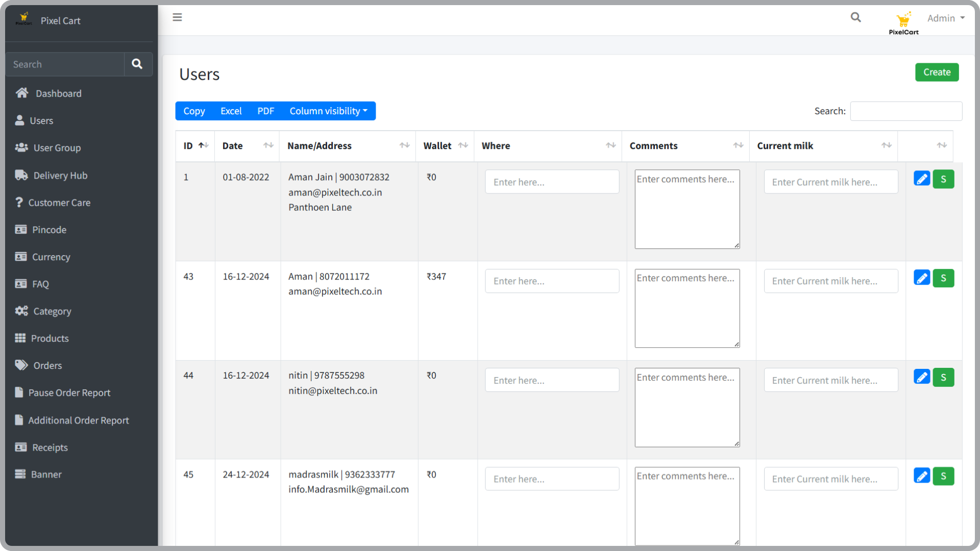Edit user Aman Jain with pencil icon
Image resolution: width=980 pixels, height=551 pixels.
(922, 179)
